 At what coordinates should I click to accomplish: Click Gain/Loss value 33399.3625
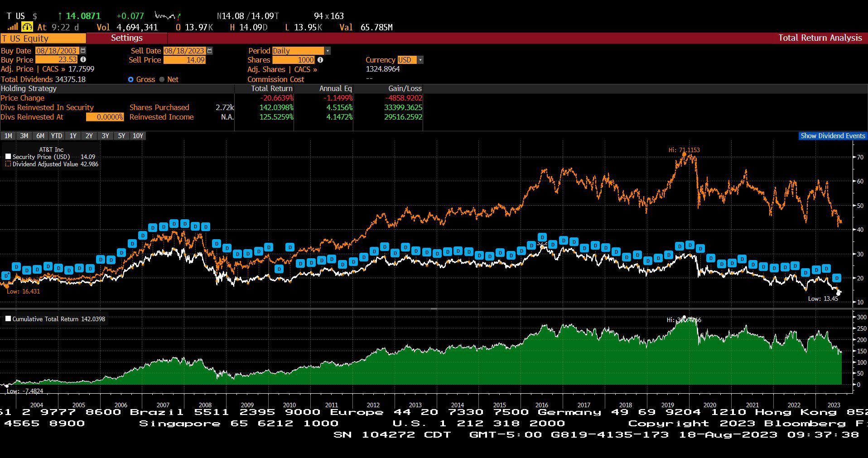pos(403,107)
